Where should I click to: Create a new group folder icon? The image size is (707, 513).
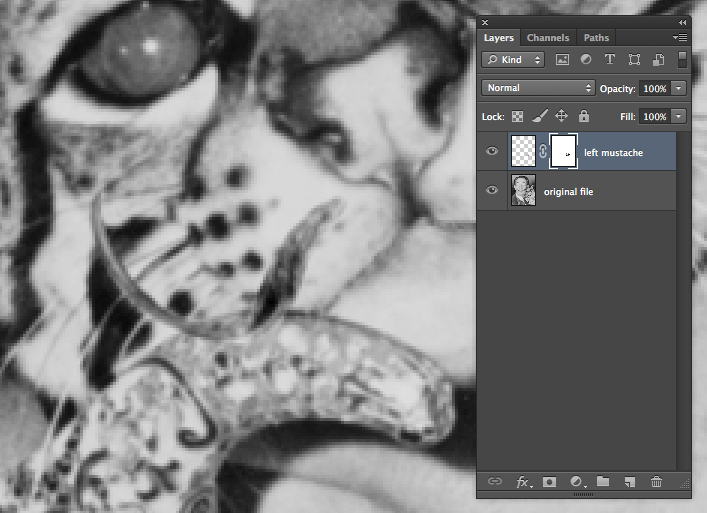(603, 482)
